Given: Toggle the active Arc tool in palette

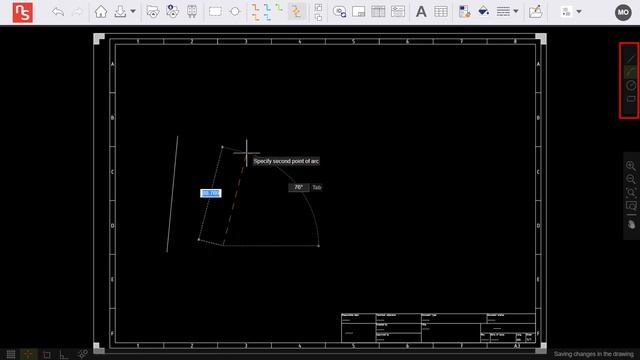Looking at the screenshot, I should 631,72.
